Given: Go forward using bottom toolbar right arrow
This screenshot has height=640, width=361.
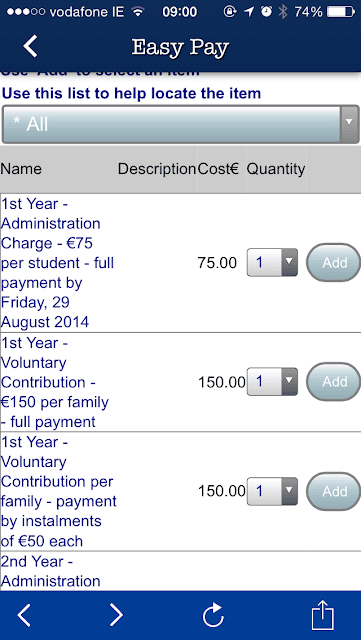Looking at the screenshot, I should (x=116, y=615).
